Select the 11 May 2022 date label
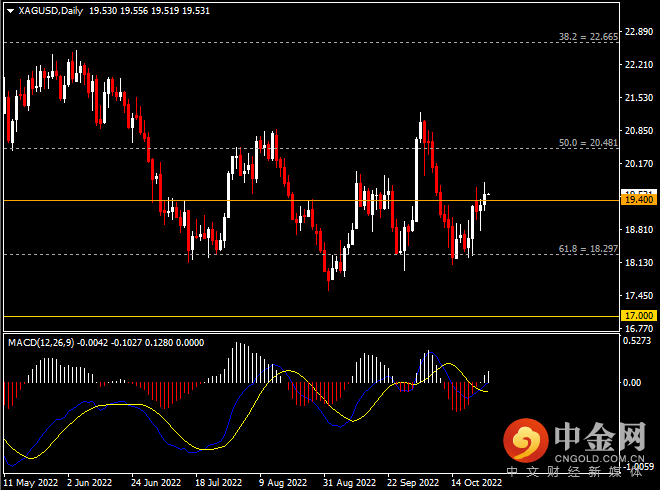 31,482
